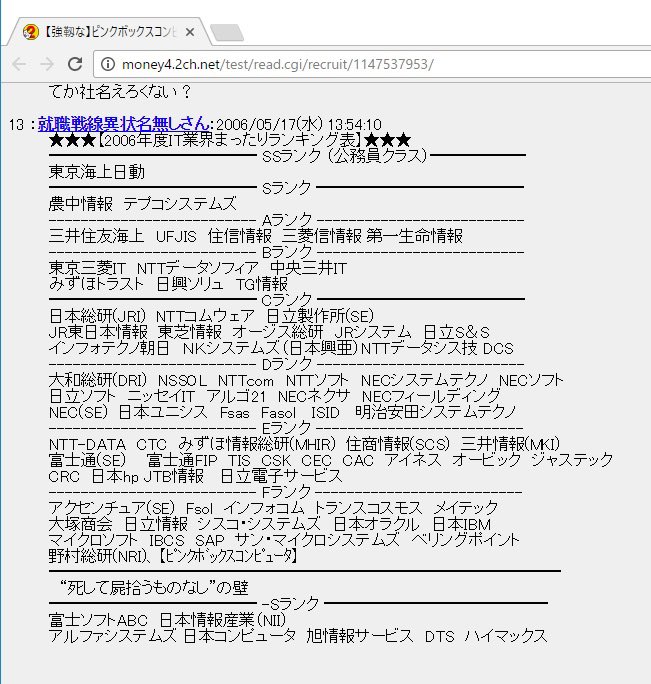This screenshot has width=651, height=684.
Task: Click the “死して屍拾うものなし”の壁 line
Action: 153,588
